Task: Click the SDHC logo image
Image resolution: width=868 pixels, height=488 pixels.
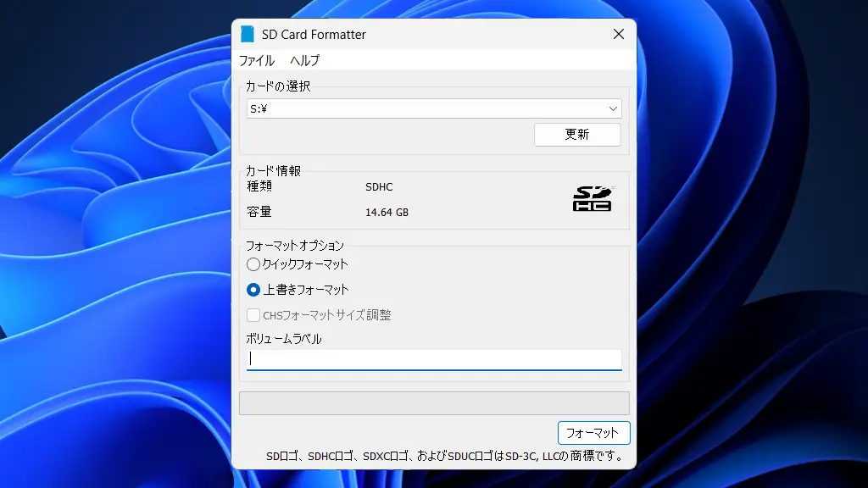Action: pos(593,197)
